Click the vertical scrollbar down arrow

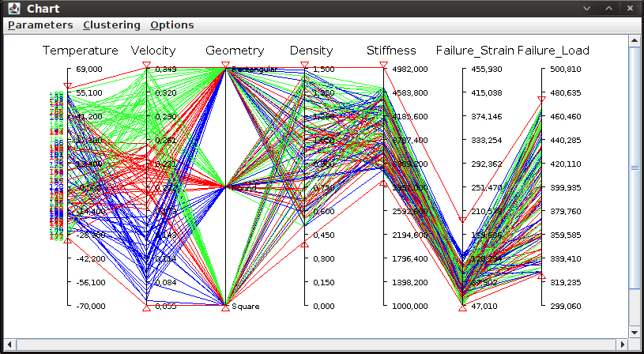[x=635, y=332]
